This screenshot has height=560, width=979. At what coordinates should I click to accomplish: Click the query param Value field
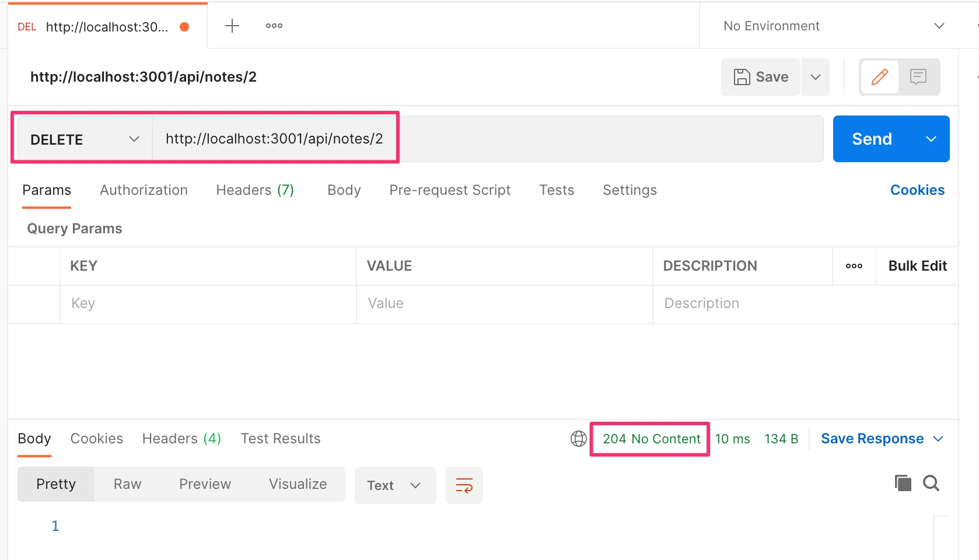click(505, 304)
